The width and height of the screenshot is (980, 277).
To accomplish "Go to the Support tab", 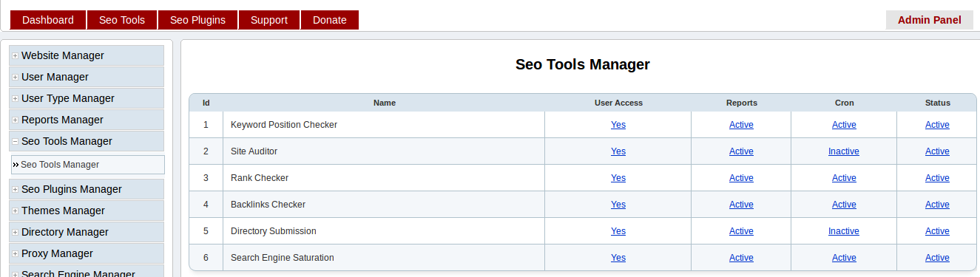I will tap(269, 20).
